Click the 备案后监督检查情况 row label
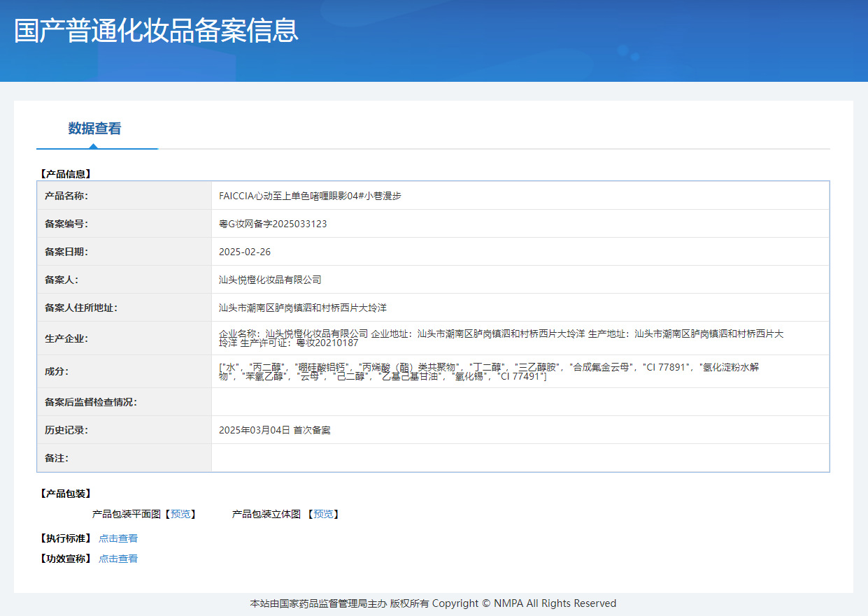Viewport: 868px width, 616px height. point(91,402)
